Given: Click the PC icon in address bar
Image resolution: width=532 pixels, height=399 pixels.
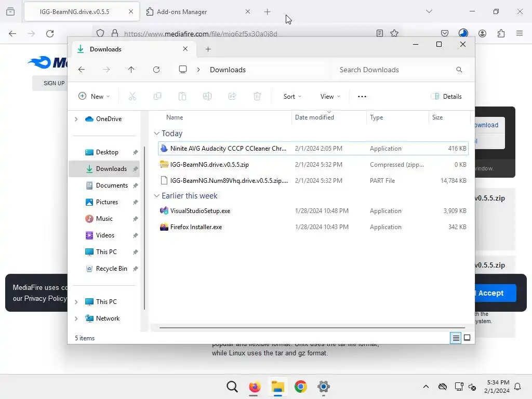Looking at the screenshot, I should (183, 70).
